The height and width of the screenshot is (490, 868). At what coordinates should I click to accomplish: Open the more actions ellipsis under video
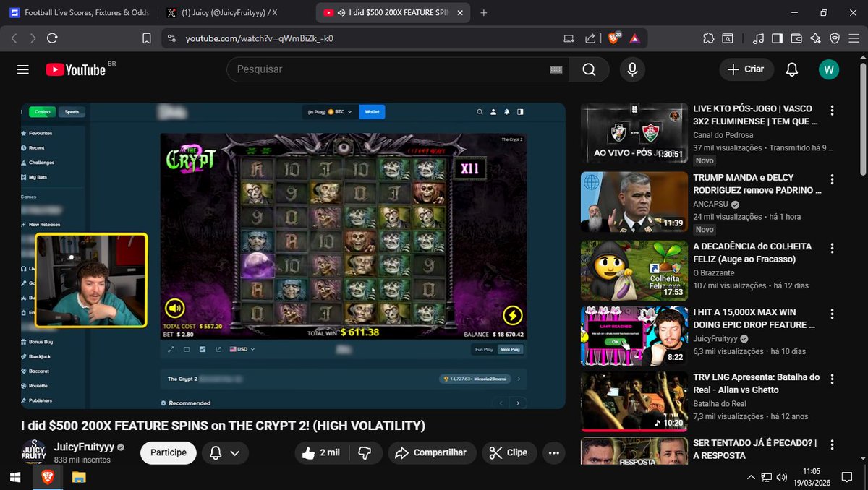click(554, 453)
